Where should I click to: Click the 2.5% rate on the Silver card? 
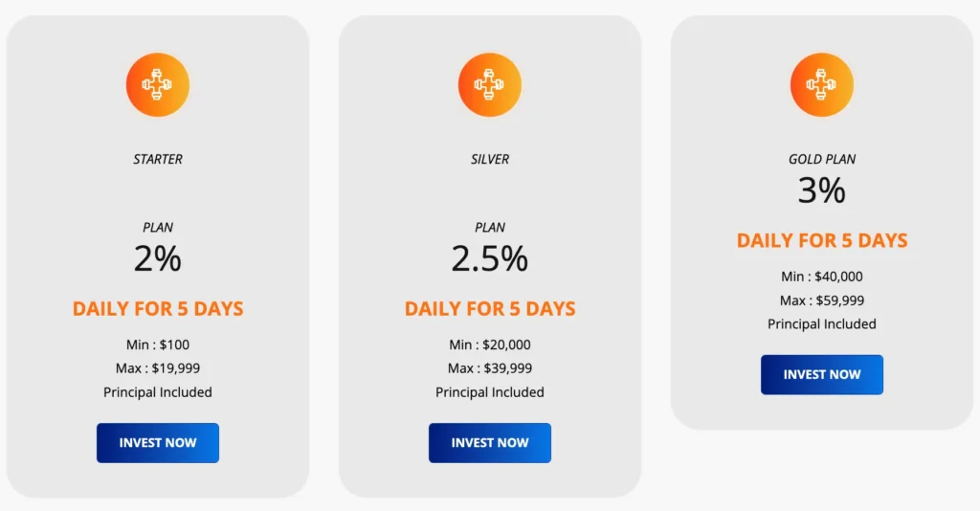(x=490, y=258)
